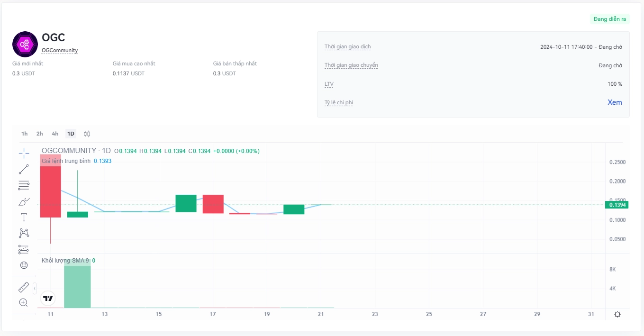Screen dimensions: 644x336
Task: Select the forecast/projection tool
Action: [24, 249]
